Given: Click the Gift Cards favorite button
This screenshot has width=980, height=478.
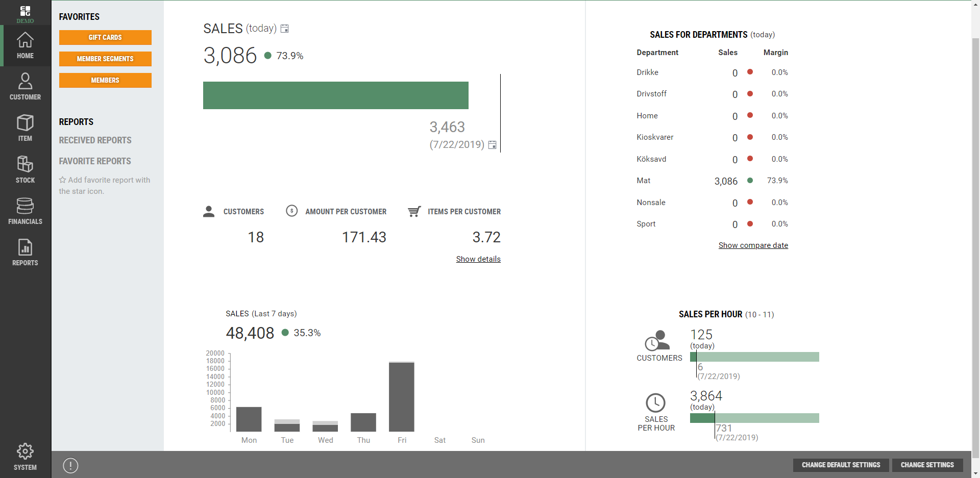Looking at the screenshot, I should (105, 37).
